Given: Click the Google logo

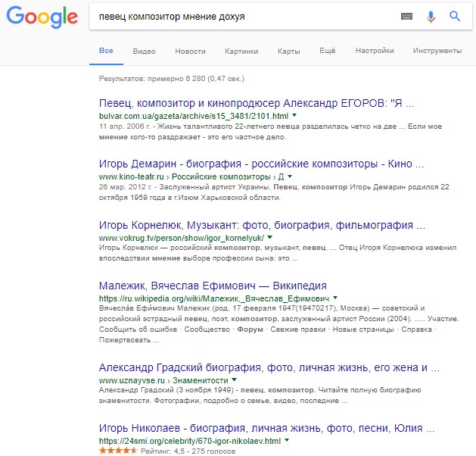Looking at the screenshot, I should coord(42,17).
